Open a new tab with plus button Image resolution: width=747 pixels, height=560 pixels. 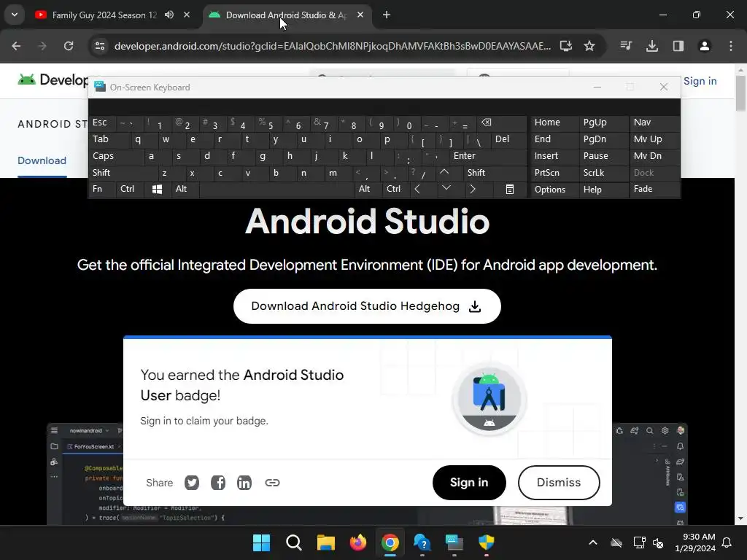point(387,15)
